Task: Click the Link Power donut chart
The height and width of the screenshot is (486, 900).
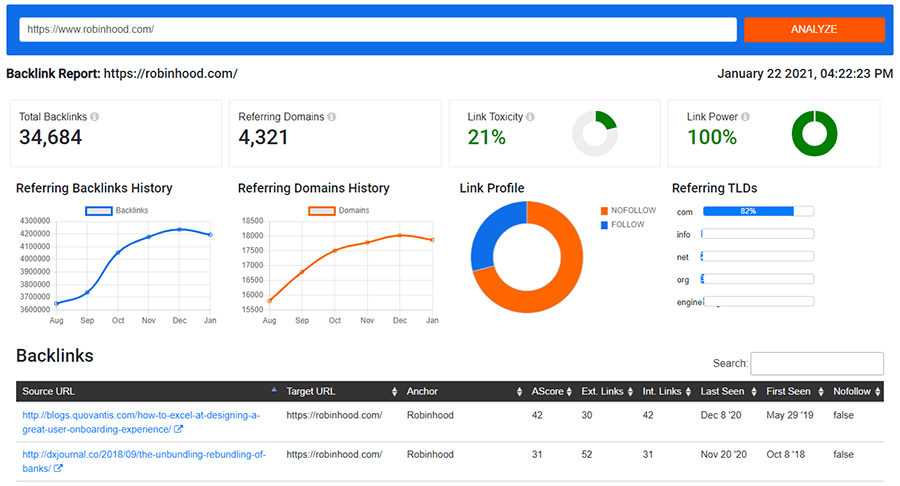Action: [x=814, y=134]
